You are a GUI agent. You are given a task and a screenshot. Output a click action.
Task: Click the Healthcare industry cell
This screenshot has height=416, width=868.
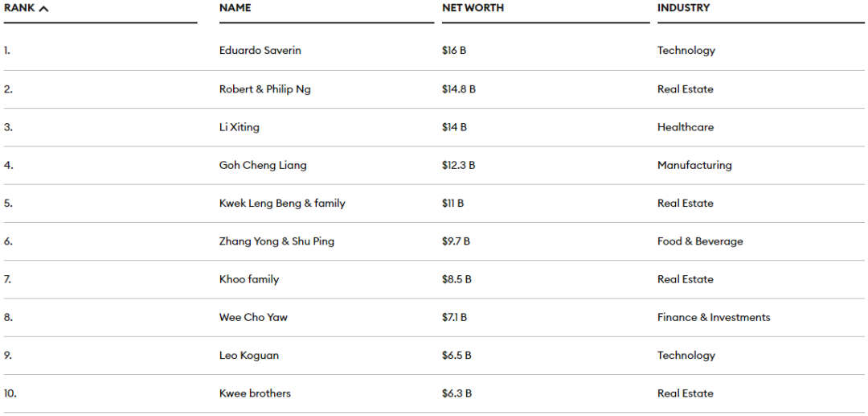click(x=685, y=127)
